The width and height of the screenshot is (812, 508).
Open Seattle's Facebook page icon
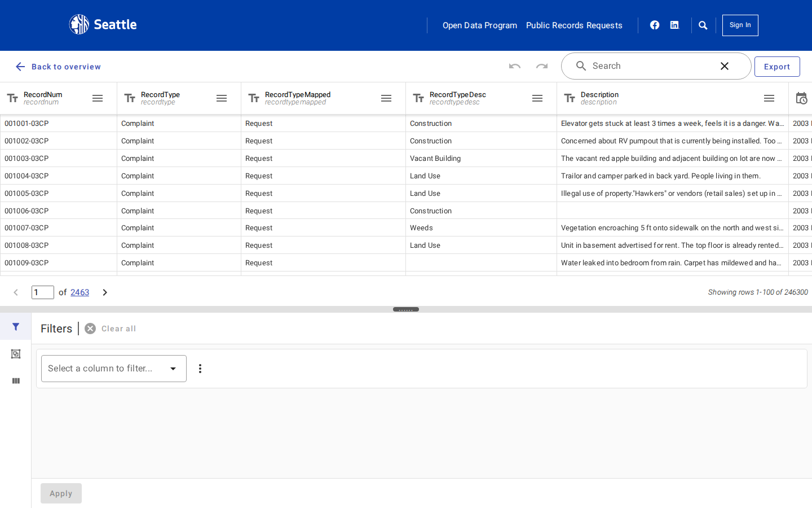pos(655,25)
